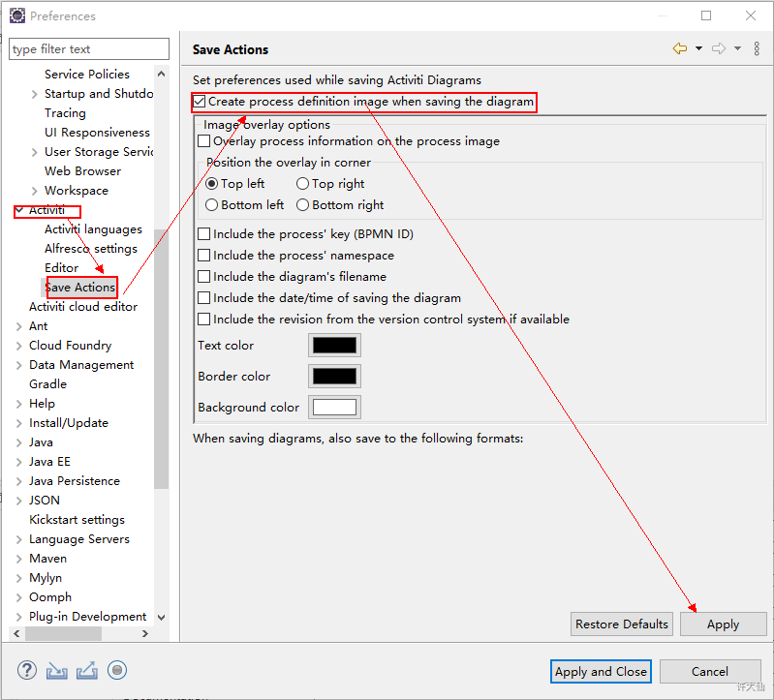Open the Border color swatch
Screen dimensions: 774x700
coord(334,376)
